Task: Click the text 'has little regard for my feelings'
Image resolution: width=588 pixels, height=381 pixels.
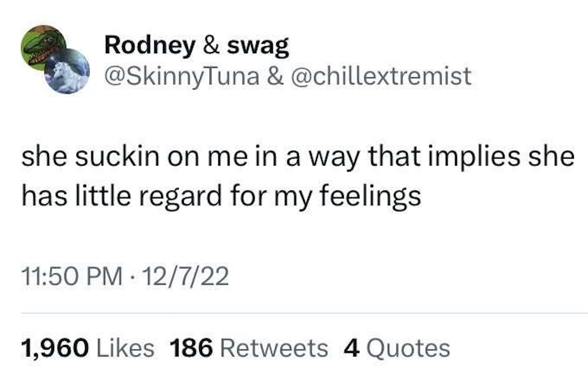Action: click(x=221, y=196)
